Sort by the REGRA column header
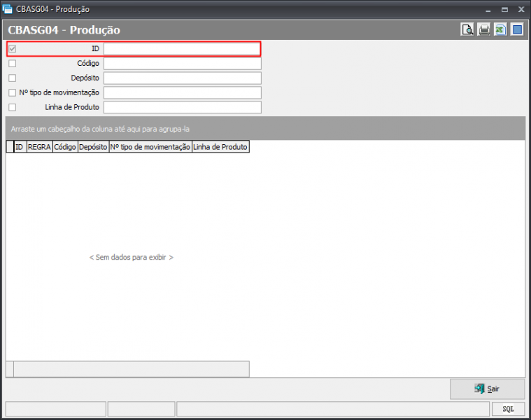 (x=39, y=147)
